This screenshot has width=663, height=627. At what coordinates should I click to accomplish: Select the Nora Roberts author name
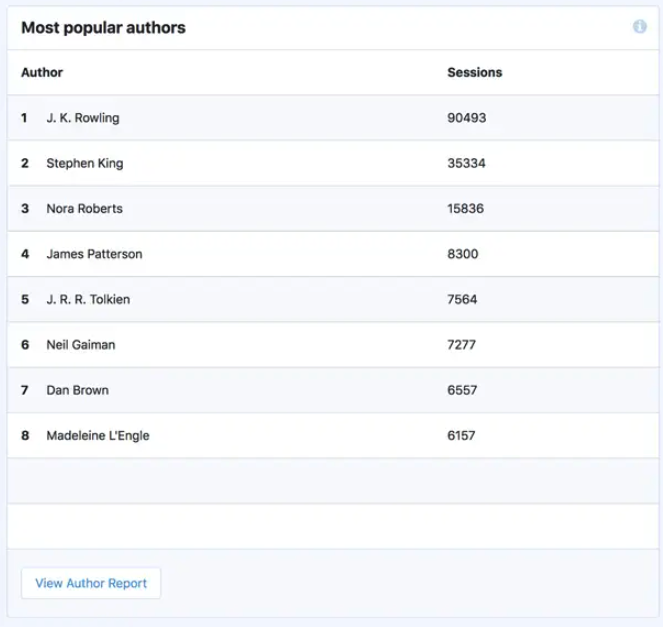coord(84,208)
